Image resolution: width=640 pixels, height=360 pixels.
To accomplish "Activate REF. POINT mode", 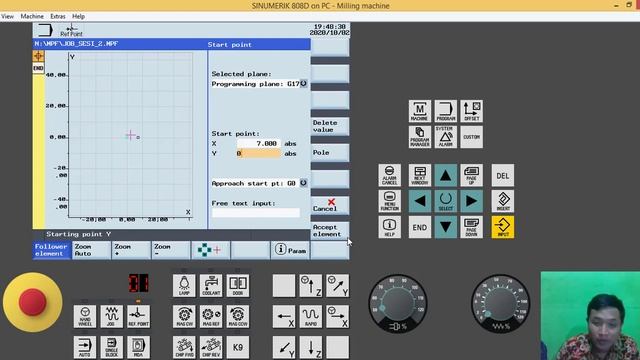I will [138, 316].
